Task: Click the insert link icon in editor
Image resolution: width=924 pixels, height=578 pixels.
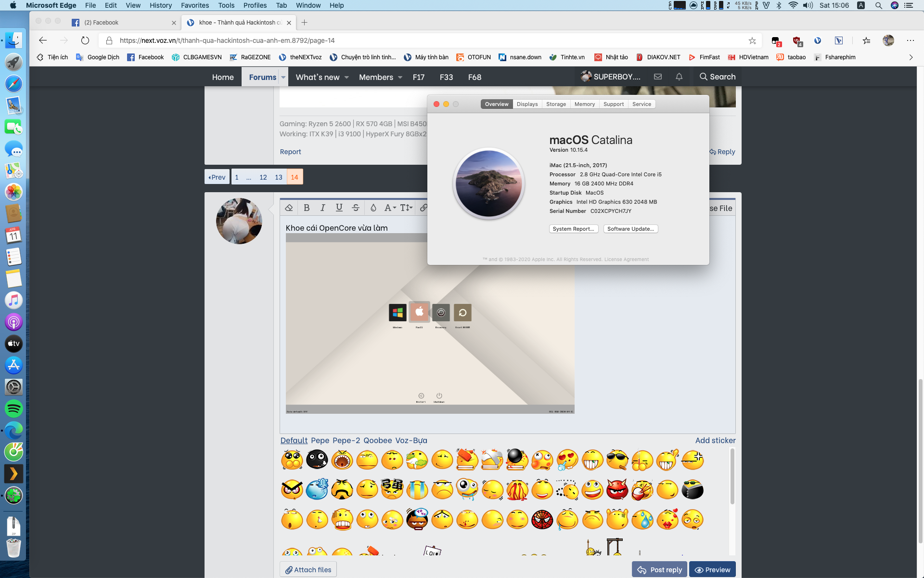Action: (423, 208)
